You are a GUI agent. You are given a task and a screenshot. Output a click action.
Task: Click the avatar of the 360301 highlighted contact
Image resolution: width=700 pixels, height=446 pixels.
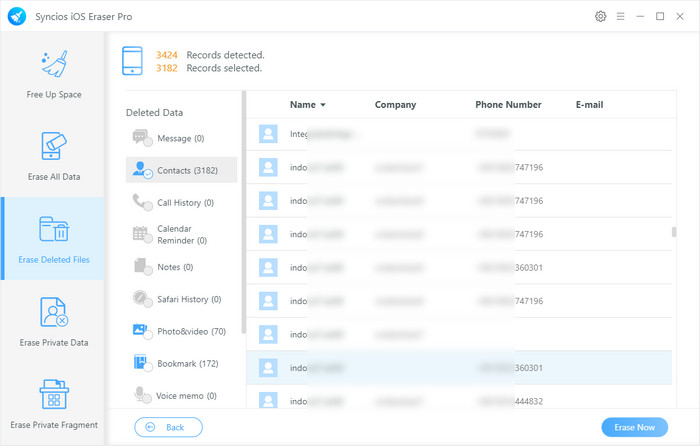[x=268, y=368]
